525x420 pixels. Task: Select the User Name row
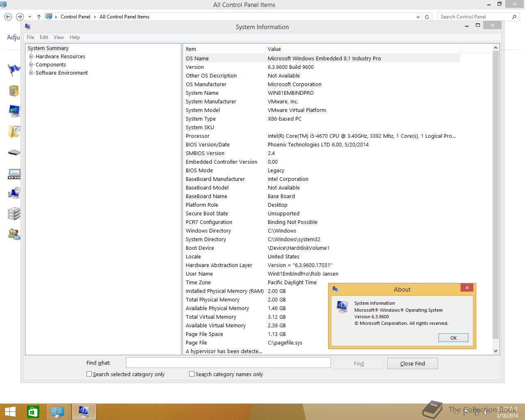(x=322, y=274)
